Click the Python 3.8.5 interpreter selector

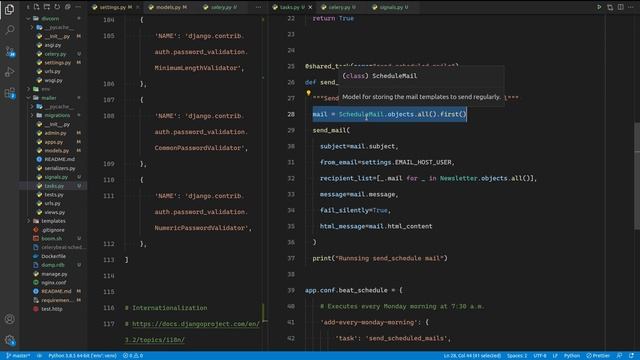coord(82,356)
